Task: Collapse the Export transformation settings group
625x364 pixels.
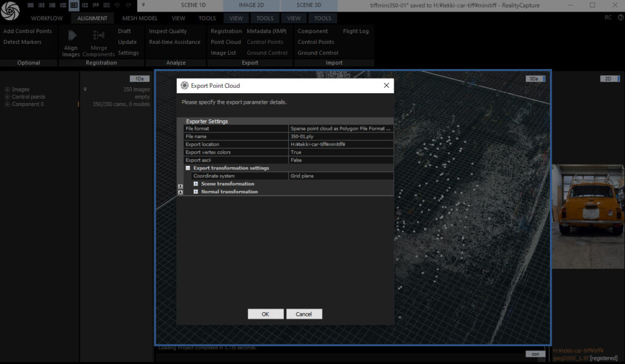Action: click(x=188, y=168)
